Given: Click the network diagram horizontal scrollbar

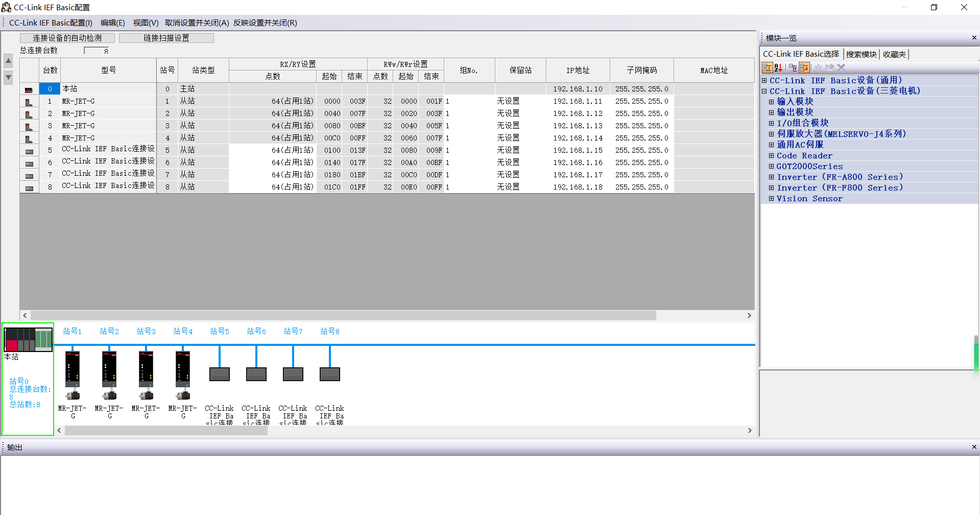Looking at the screenshot, I should [166, 431].
